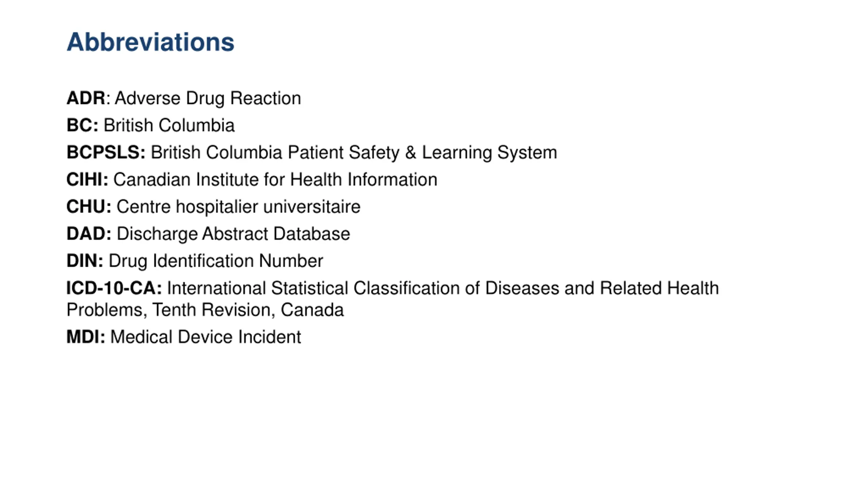Click Discharge Abstract Database text

[x=233, y=234]
